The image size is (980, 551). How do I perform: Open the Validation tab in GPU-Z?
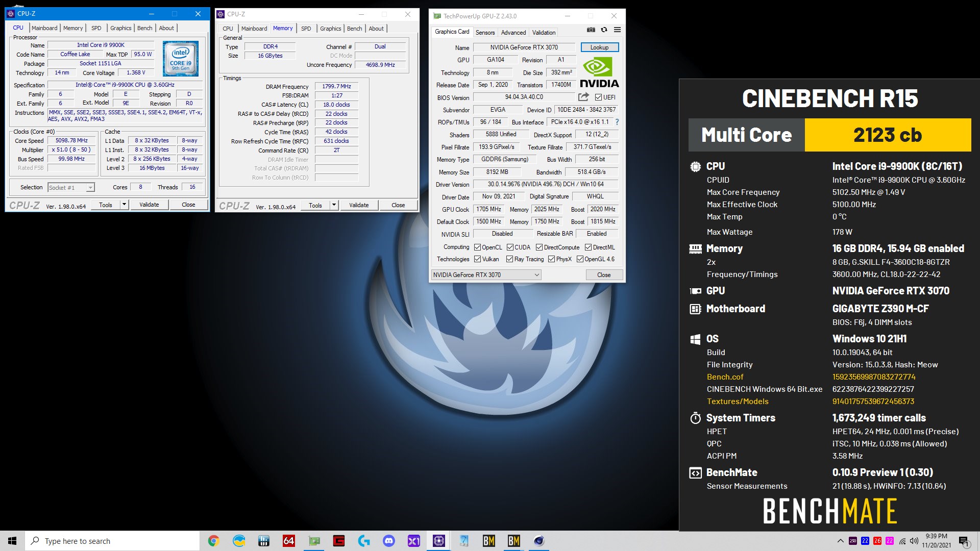[544, 32]
